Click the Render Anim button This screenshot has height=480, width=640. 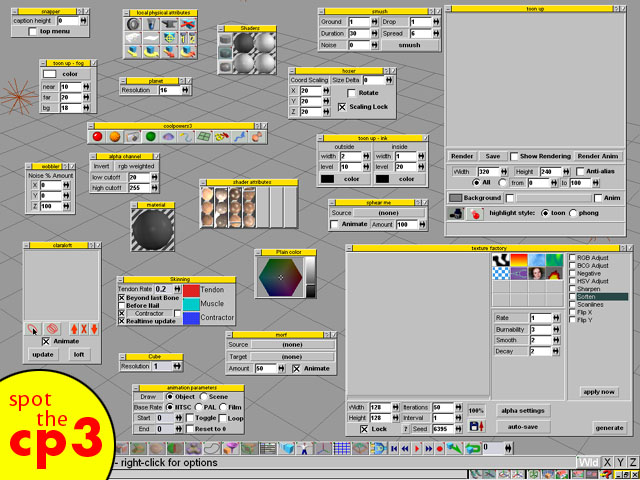(598, 156)
